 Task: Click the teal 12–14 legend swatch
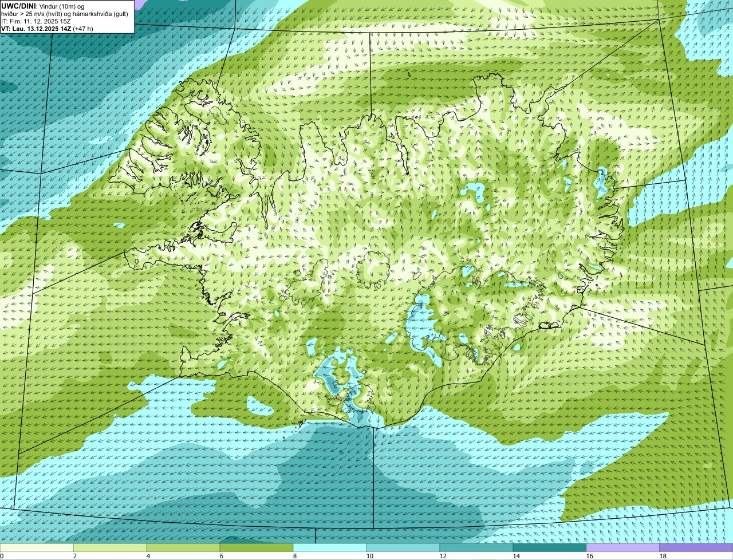click(476, 547)
